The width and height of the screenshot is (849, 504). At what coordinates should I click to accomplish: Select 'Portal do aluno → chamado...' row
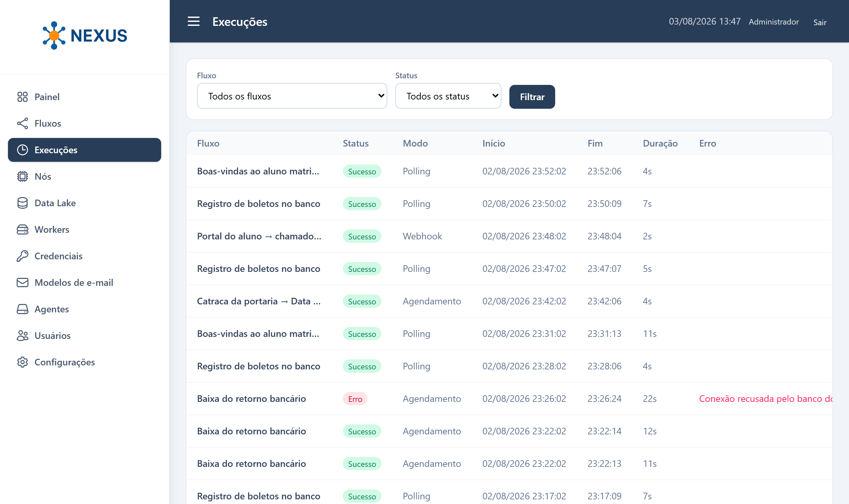pos(509,236)
